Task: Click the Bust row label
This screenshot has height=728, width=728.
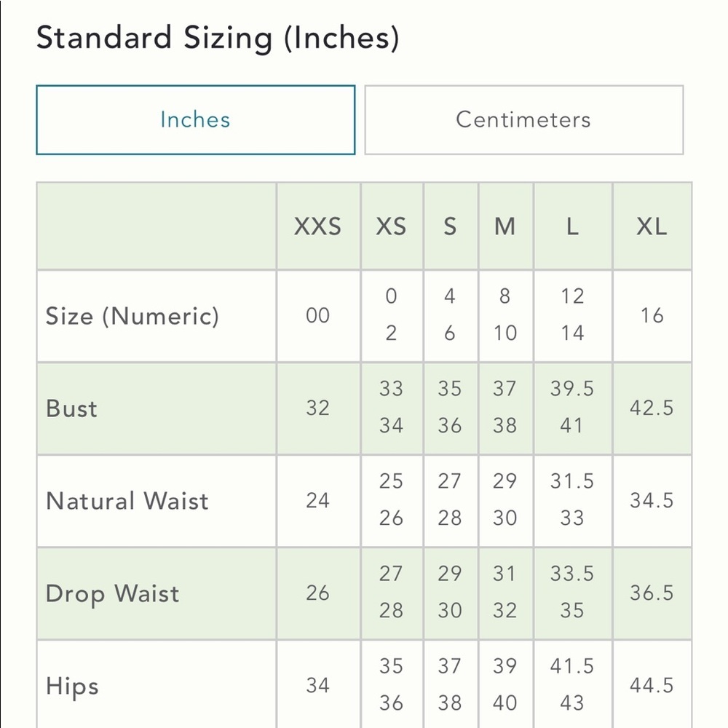Action: 71,408
